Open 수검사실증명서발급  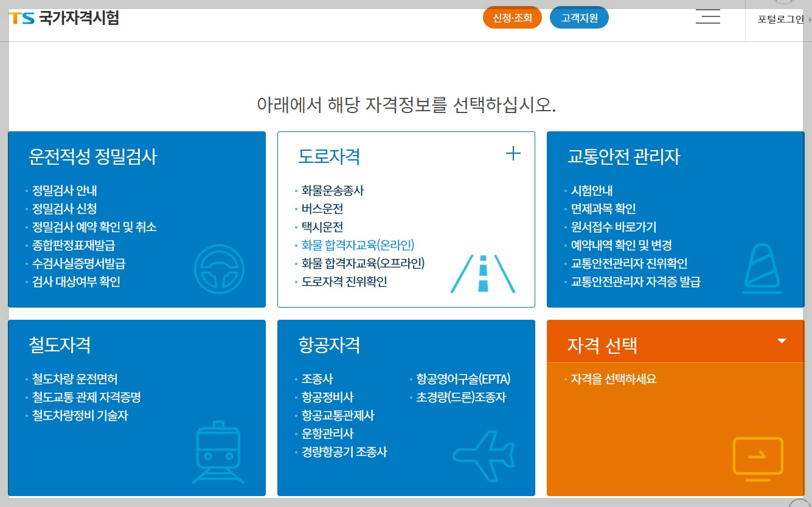(x=79, y=264)
